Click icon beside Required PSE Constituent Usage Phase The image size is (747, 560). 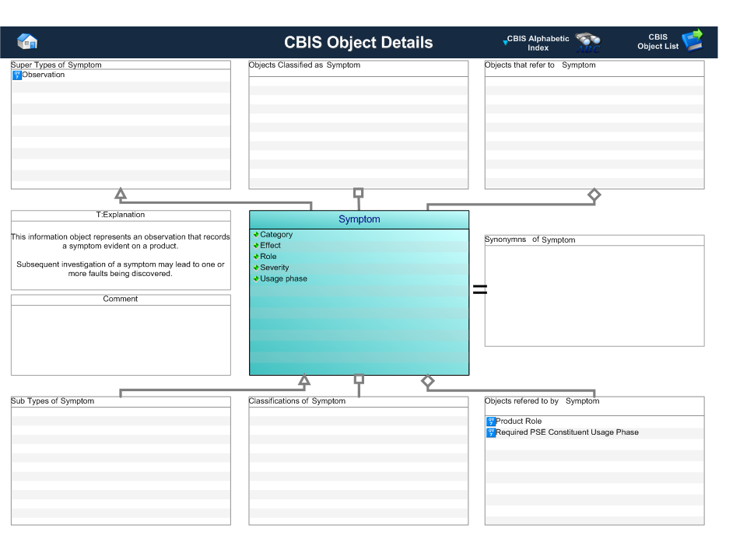(x=491, y=433)
